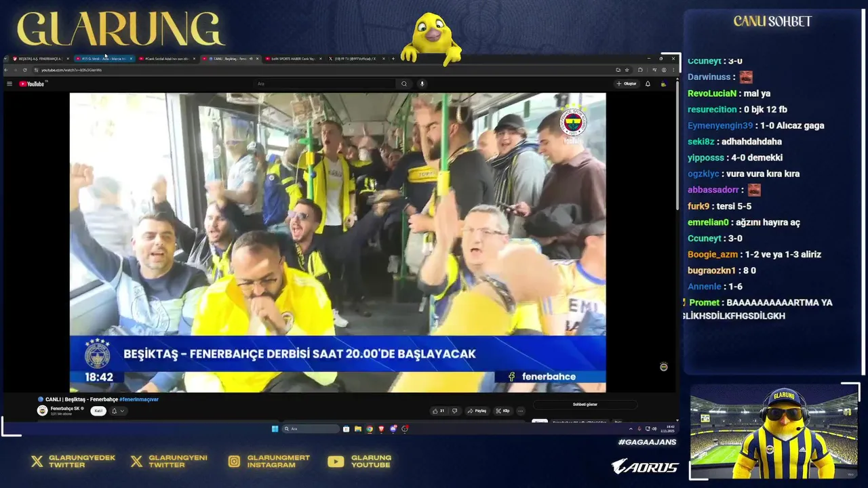Select the CANLI | Beşiktaş browser tab
The width and height of the screenshot is (868, 488).
tap(231, 59)
